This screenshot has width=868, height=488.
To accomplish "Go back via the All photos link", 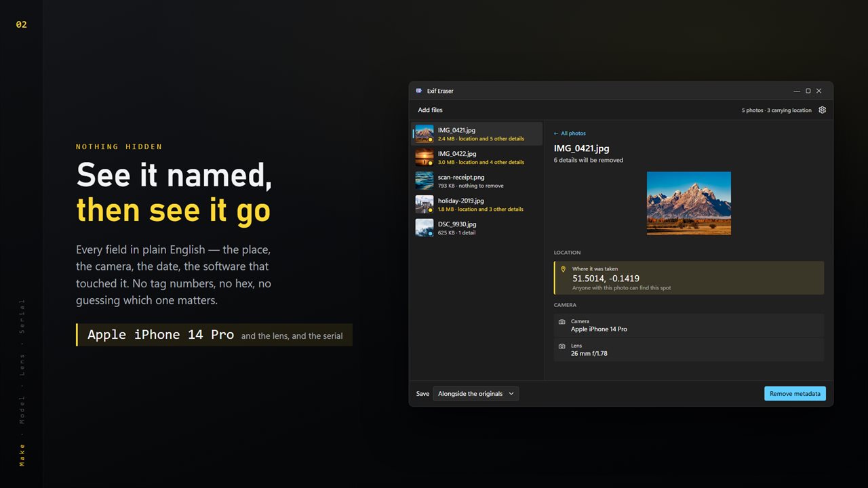I will 570,134.
